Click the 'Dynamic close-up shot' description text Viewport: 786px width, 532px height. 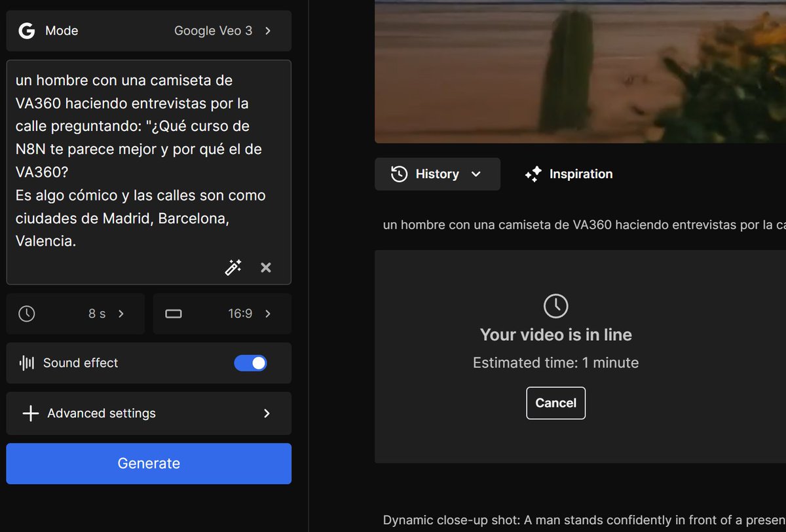pos(584,521)
